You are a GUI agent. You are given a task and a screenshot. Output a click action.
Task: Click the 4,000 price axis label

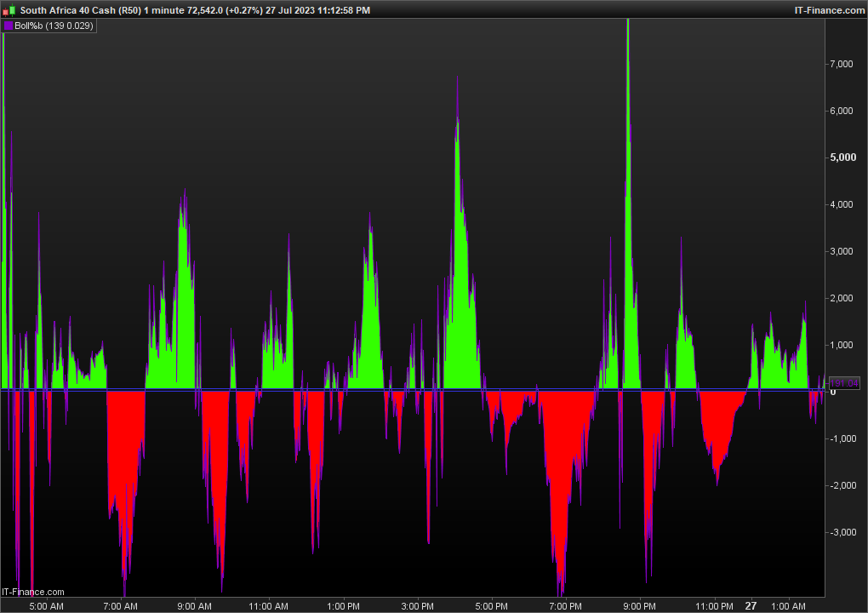tap(842, 204)
